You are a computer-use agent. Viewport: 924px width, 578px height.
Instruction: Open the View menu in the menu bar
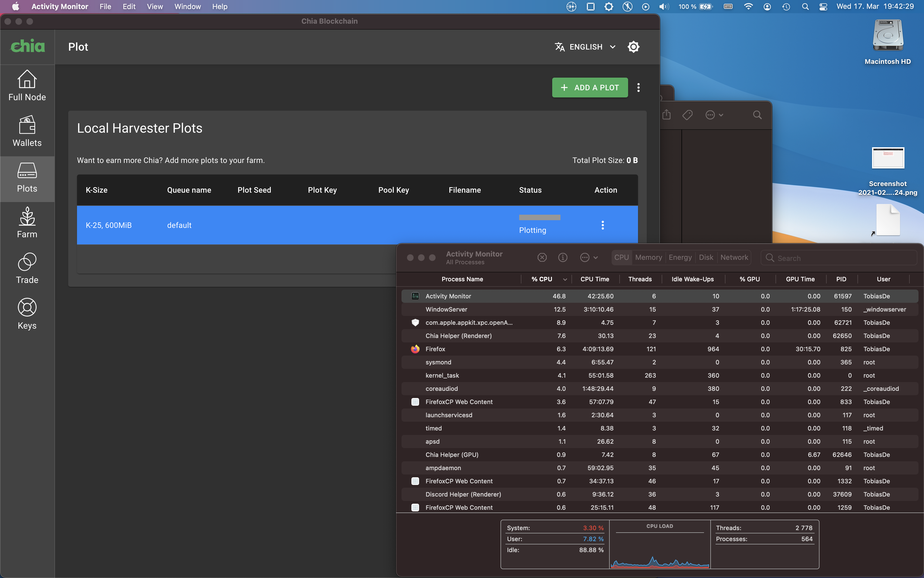[155, 7]
